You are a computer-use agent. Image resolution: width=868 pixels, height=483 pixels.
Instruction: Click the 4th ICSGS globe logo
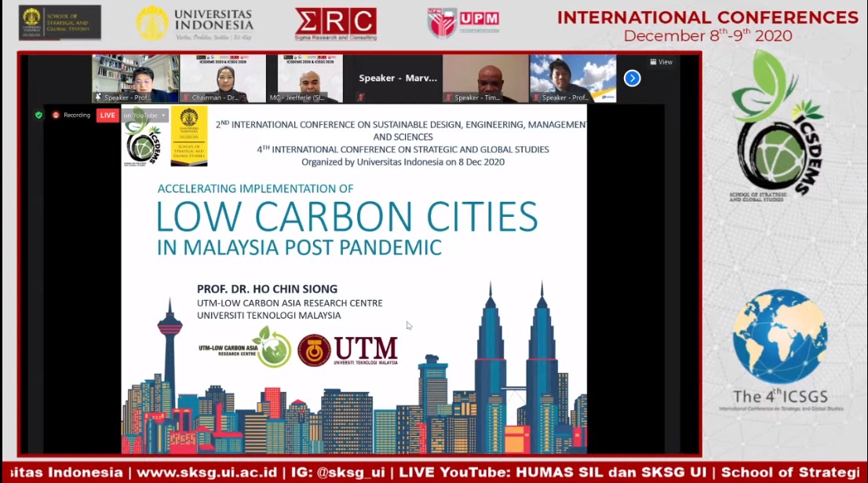pos(781,335)
